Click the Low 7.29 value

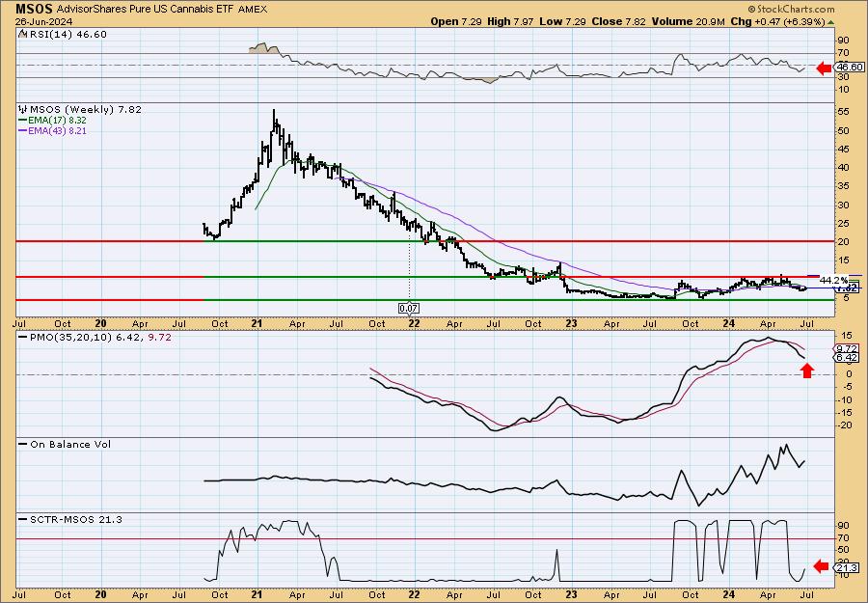coord(562,21)
